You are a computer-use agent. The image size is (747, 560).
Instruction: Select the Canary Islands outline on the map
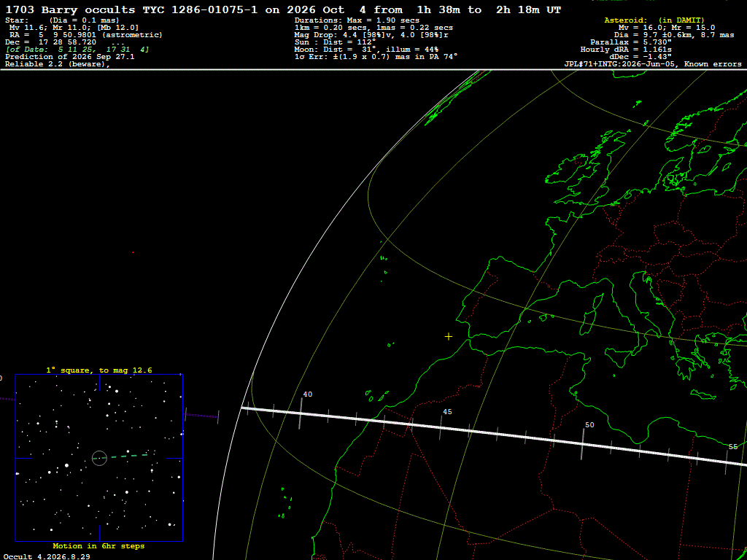click(x=375, y=397)
